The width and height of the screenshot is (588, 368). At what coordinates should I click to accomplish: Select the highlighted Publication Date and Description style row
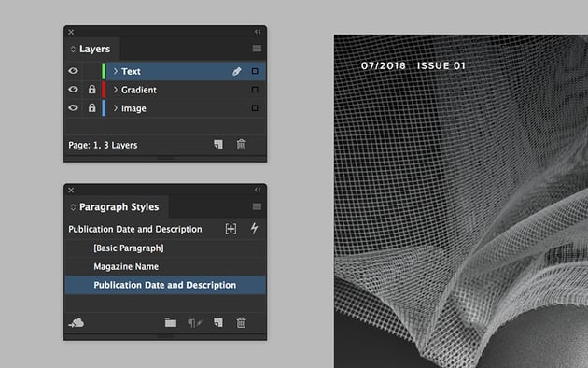[165, 285]
